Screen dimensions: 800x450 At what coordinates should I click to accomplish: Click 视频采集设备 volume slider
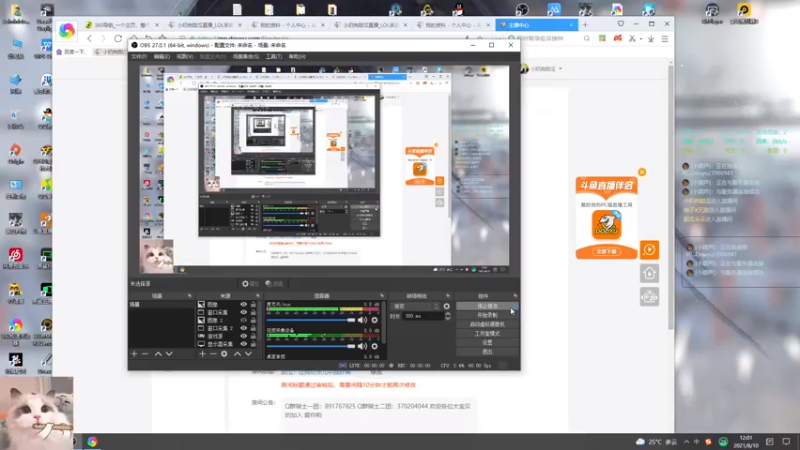(x=311, y=346)
